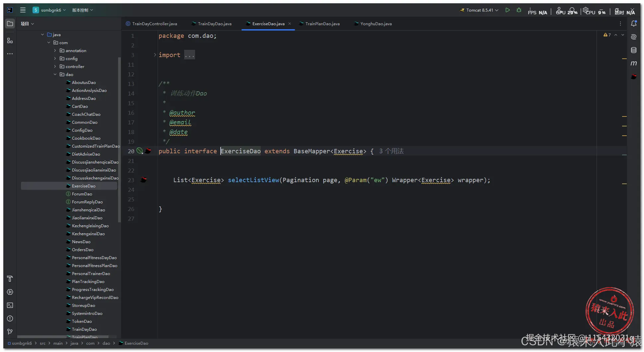Open the Git version control tool window
This screenshot has width=644, height=352.
pyautogui.click(x=10, y=332)
